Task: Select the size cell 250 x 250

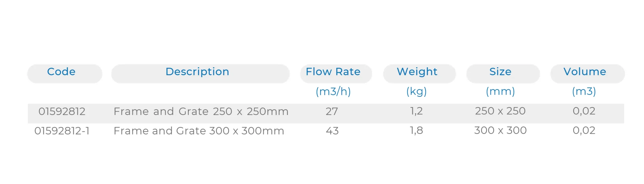Action: tap(500, 111)
